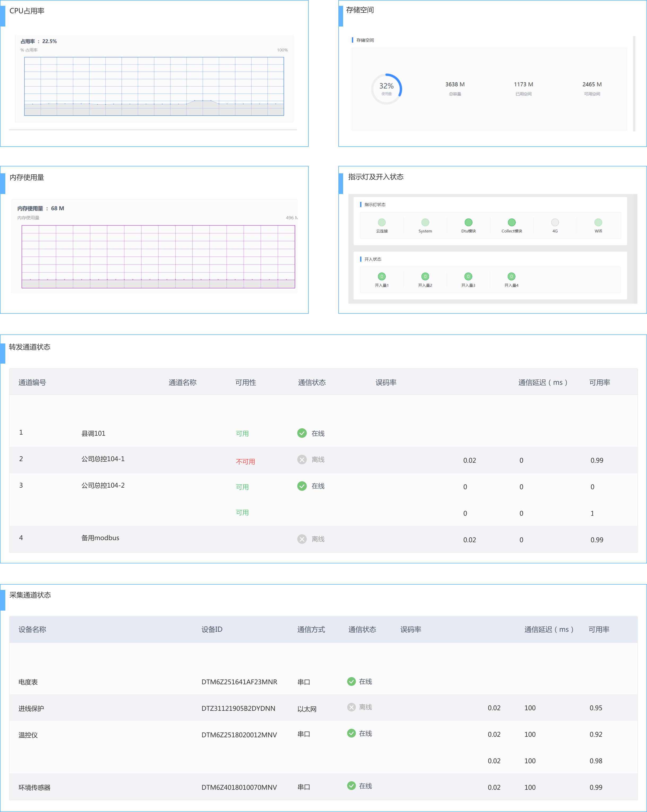The height and width of the screenshot is (812, 647).
Task: Click the 2465 M free space value
Action: [x=592, y=84]
